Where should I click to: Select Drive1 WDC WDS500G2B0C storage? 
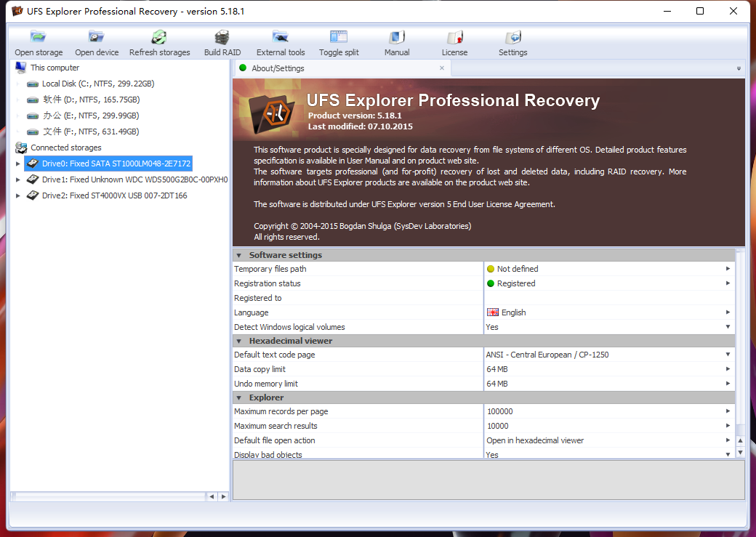(x=134, y=179)
